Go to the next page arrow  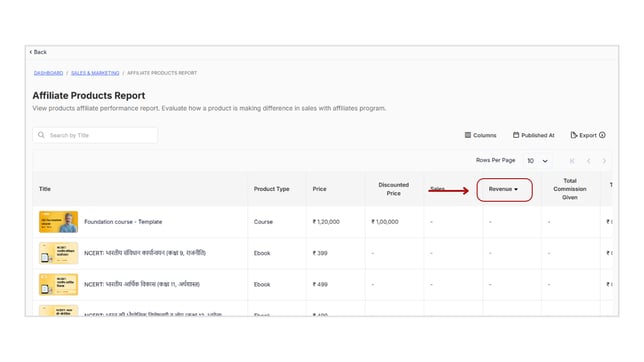(604, 161)
